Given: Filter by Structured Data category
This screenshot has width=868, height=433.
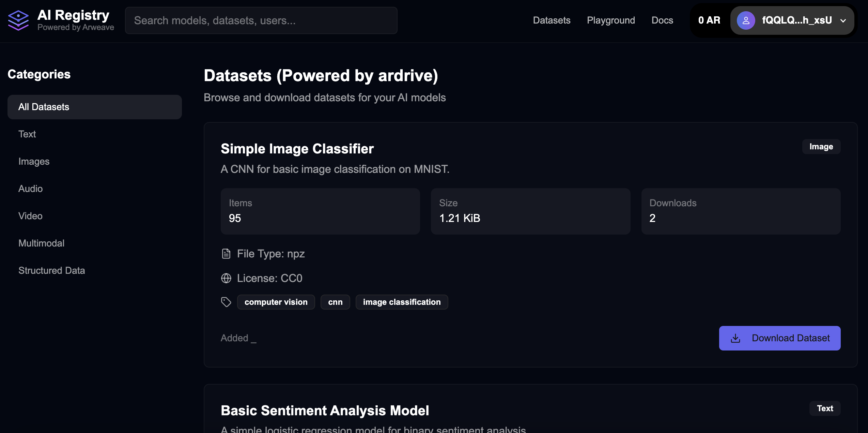Looking at the screenshot, I should (51, 270).
